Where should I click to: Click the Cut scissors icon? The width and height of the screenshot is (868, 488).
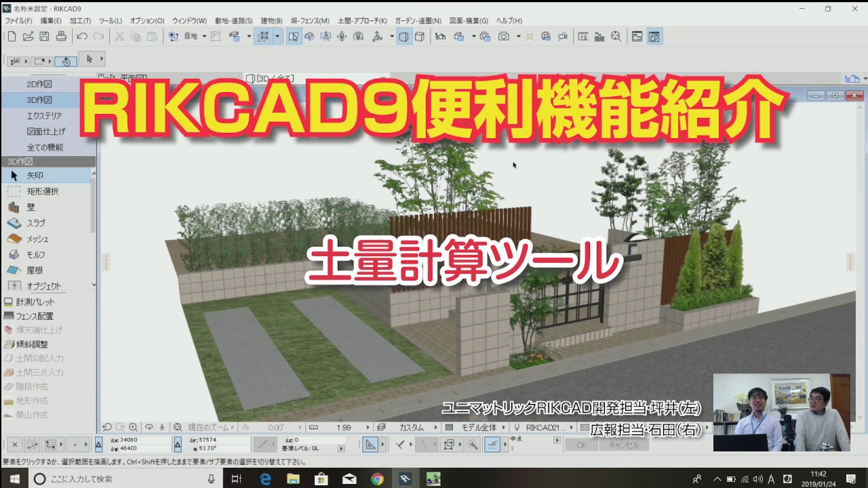(119, 37)
